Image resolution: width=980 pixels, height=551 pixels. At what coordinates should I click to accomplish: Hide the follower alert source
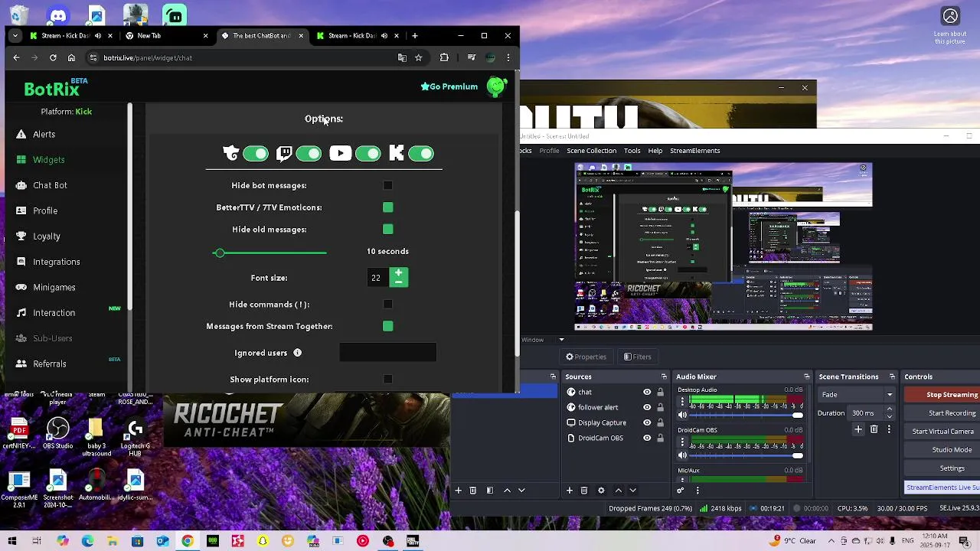(647, 407)
